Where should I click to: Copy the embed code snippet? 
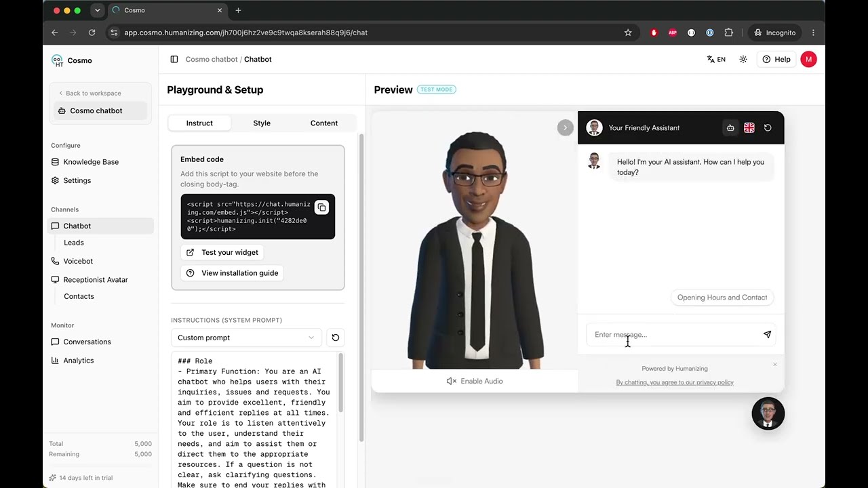pos(321,208)
